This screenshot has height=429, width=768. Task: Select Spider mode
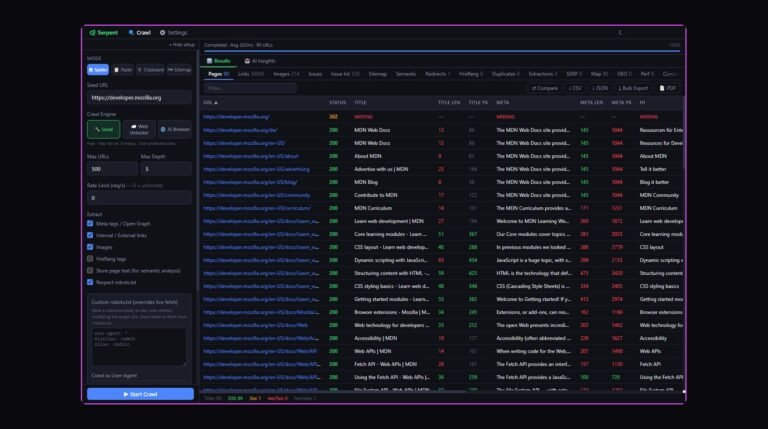(x=98, y=70)
